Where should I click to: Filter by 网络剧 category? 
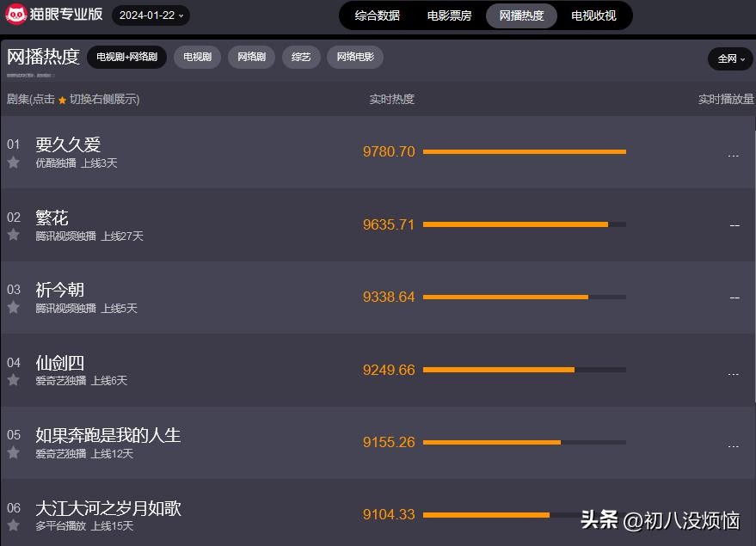click(251, 58)
